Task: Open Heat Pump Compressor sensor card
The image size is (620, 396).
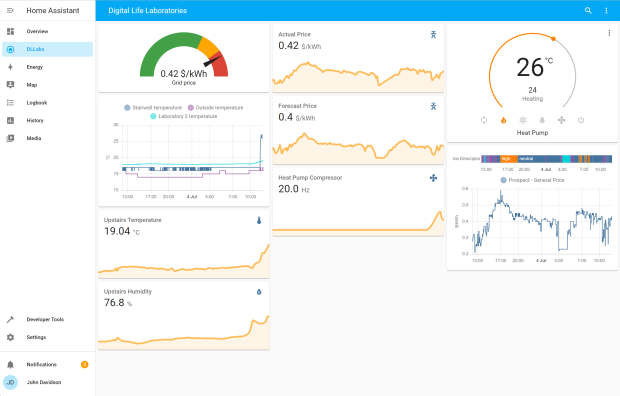Action: tap(358, 202)
